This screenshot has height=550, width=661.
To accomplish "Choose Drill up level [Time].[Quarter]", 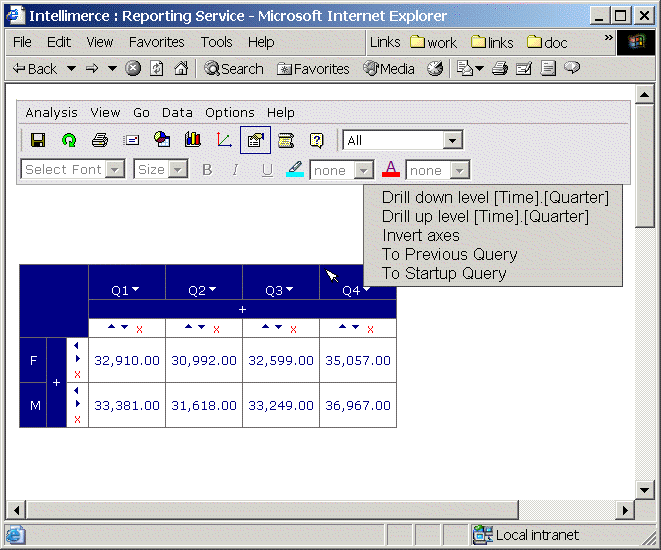I will 485,216.
